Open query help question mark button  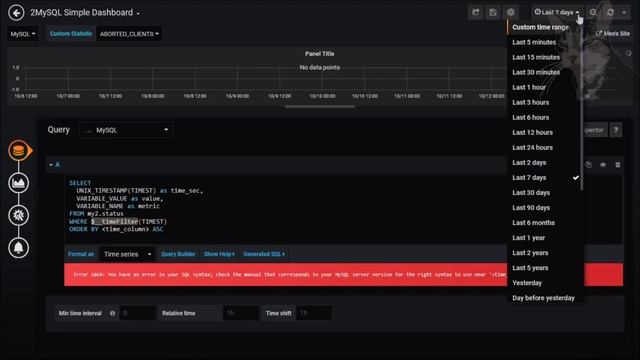[x=616, y=130]
